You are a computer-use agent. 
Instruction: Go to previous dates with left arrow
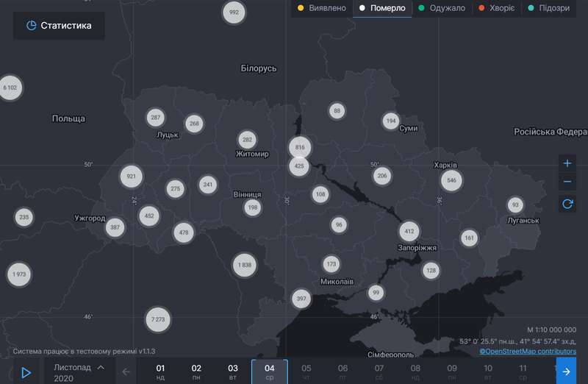pyautogui.click(x=126, y=371)
